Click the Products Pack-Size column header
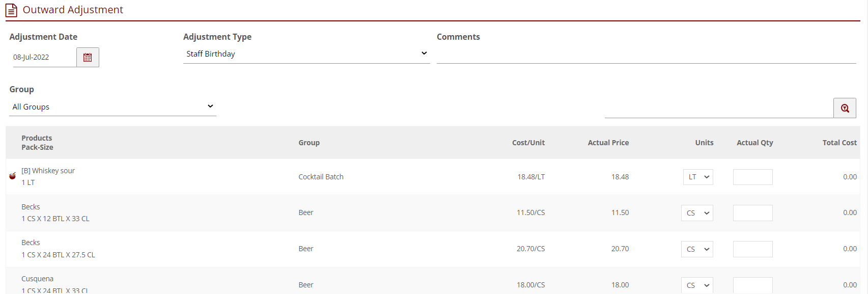This screenshot has width=868, height=294. tap(37, 143)
